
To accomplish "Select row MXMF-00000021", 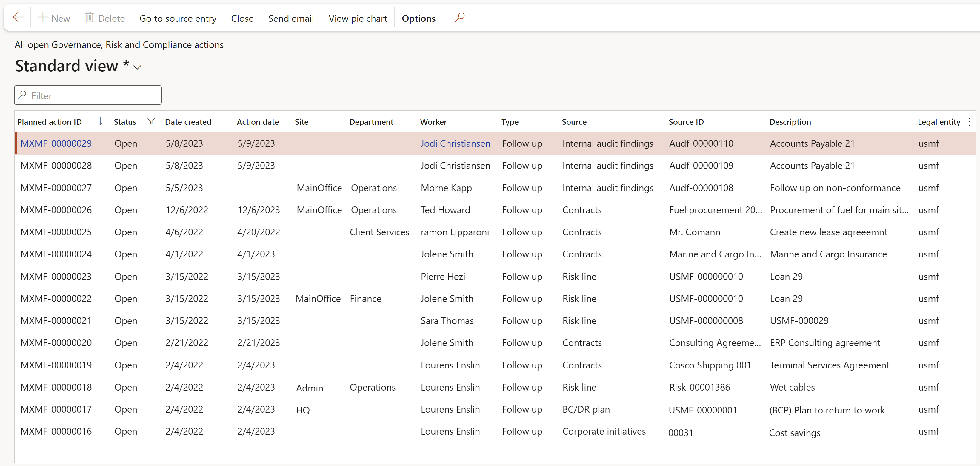I will 495,320.
